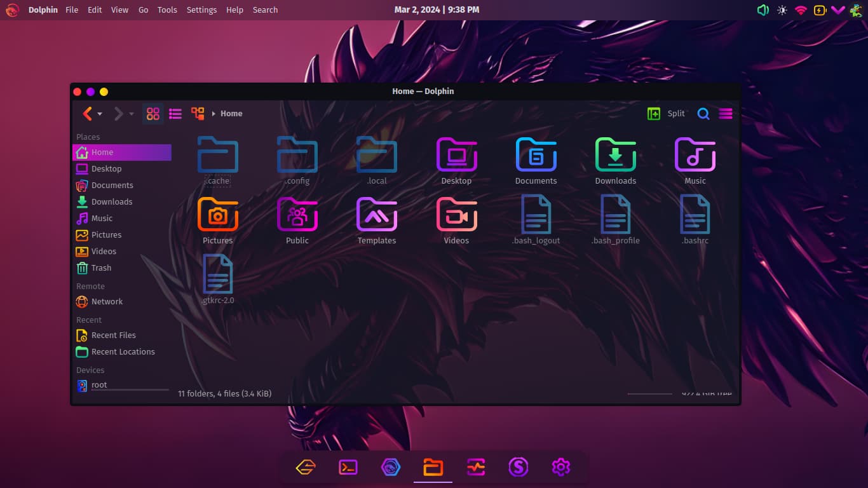Image resolution: width=868 pixels, height=488 pixels.
Task: Open the Help menu
Action: point(234,10)
